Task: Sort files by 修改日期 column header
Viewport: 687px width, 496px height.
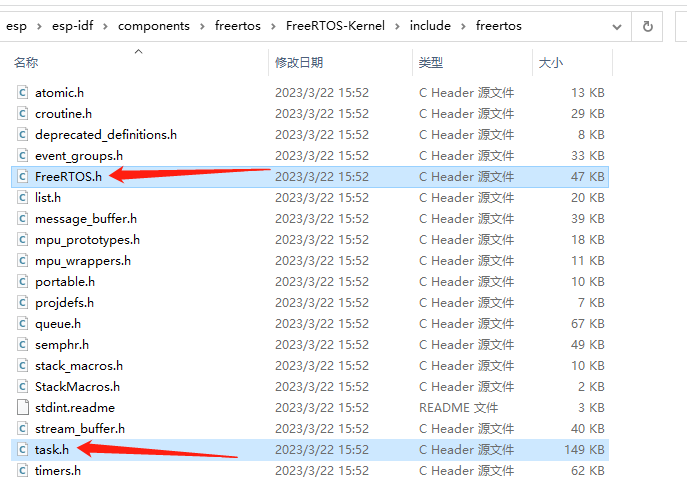Action: click(299, 62)
